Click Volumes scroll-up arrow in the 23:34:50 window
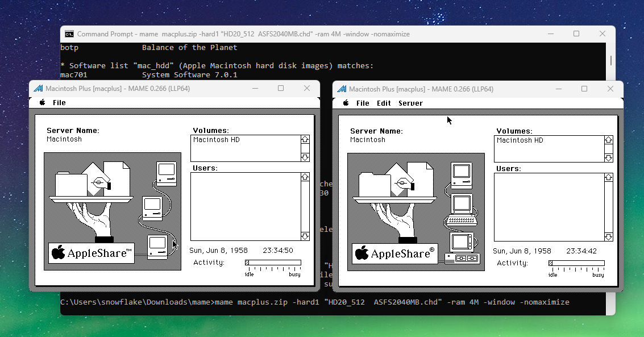 tap(305, 140)
